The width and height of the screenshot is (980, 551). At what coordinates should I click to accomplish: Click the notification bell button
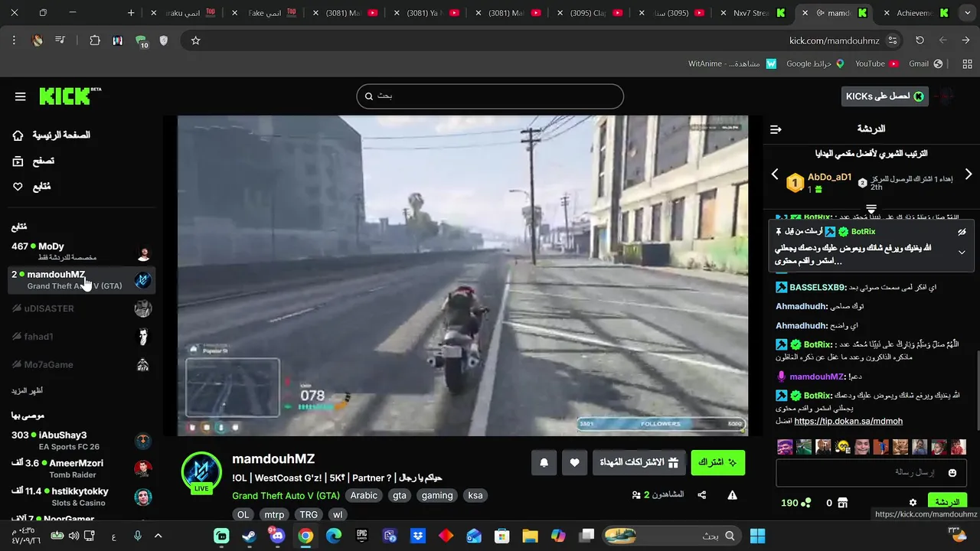544,462
